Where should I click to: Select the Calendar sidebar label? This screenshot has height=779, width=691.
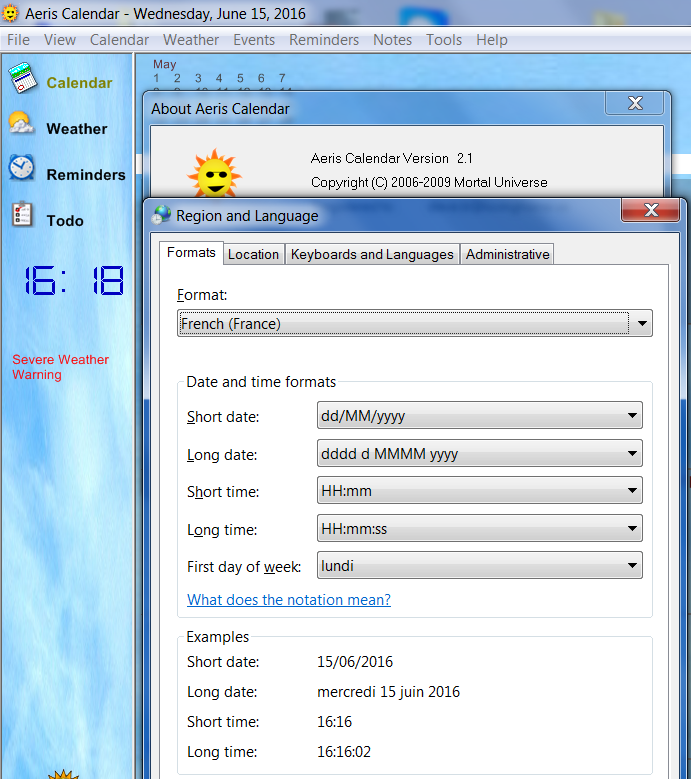point(79,83)
